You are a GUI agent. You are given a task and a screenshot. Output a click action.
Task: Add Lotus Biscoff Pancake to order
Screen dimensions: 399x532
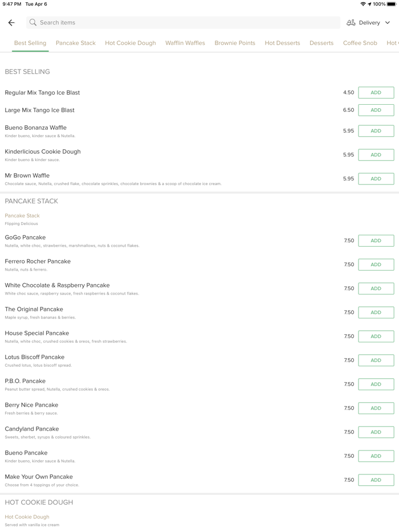[x=376, y=361]
